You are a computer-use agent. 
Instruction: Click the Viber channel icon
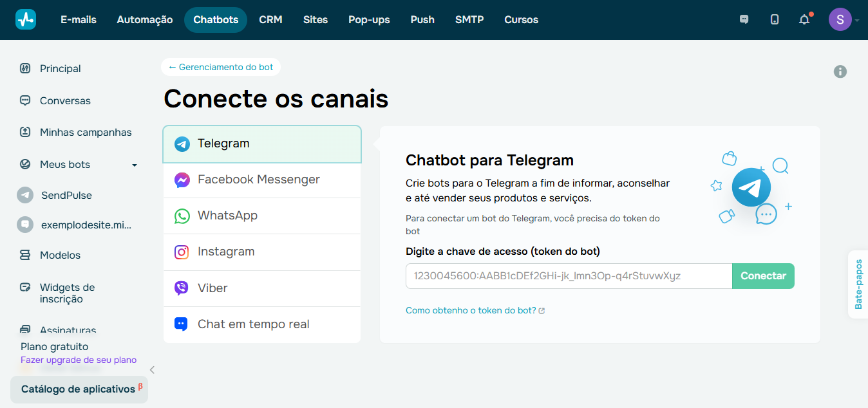tap(182, 288)
